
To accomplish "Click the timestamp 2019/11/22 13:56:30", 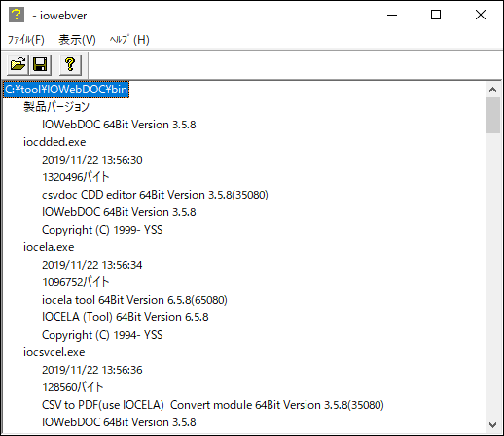I will point(92,160).
